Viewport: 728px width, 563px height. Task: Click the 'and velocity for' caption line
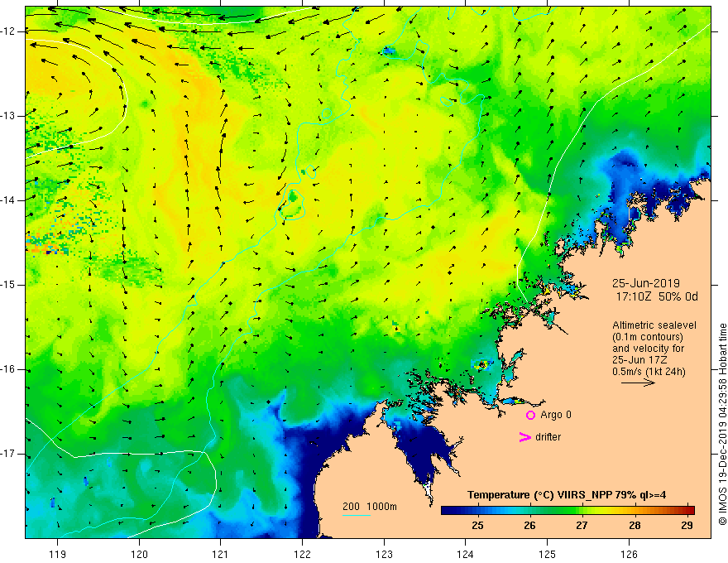(648, 349)
